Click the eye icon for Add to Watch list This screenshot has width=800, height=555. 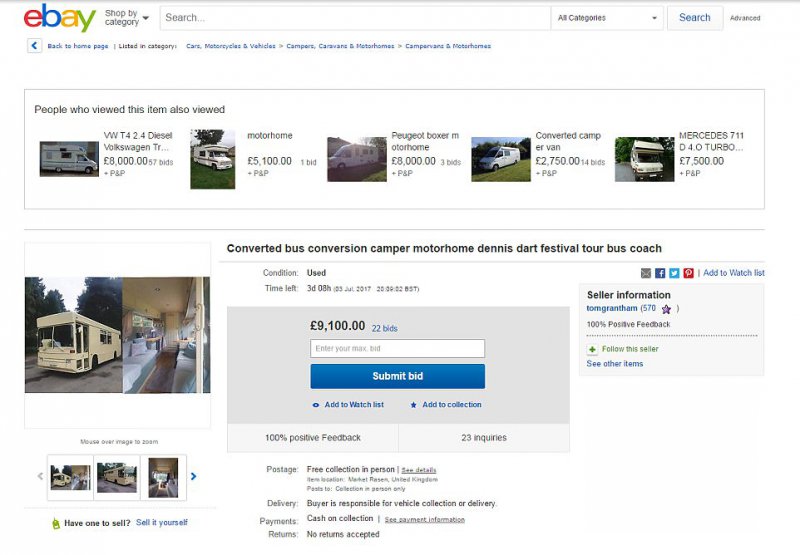pos(316,405)
